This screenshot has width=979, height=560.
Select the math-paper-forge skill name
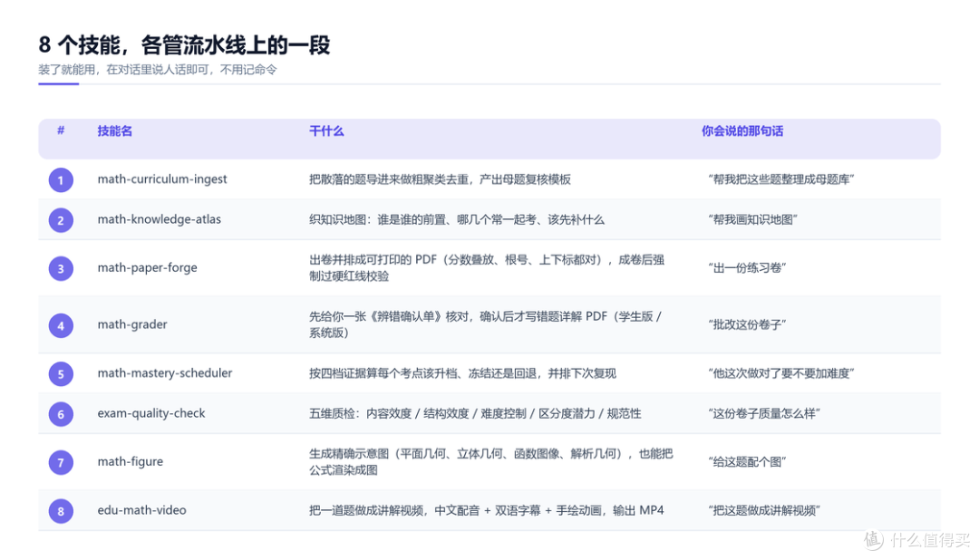[148, 267]
